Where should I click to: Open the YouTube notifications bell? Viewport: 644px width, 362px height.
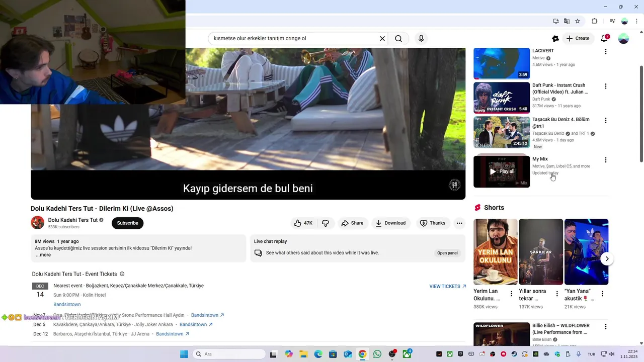pos(605,38)
